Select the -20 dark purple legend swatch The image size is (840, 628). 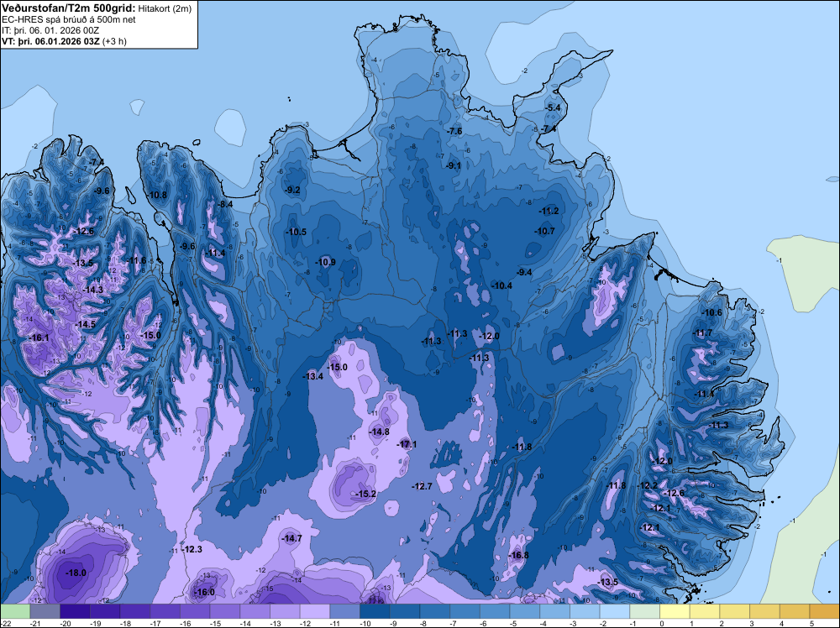pyautogui.click(x=75, y=612)
